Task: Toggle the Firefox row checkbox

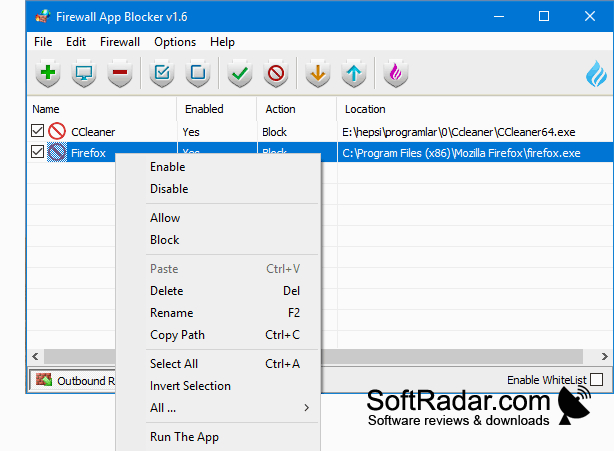Action: coord(38,152)
